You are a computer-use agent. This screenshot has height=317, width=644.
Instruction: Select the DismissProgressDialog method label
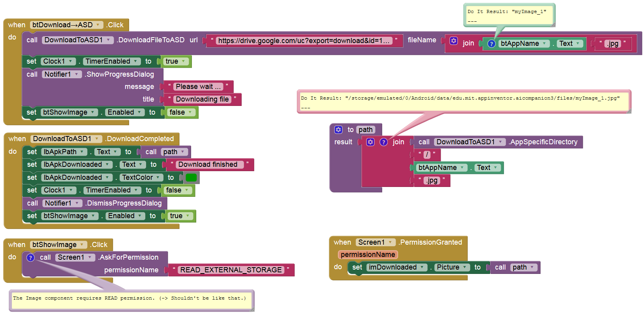point(124,203)
